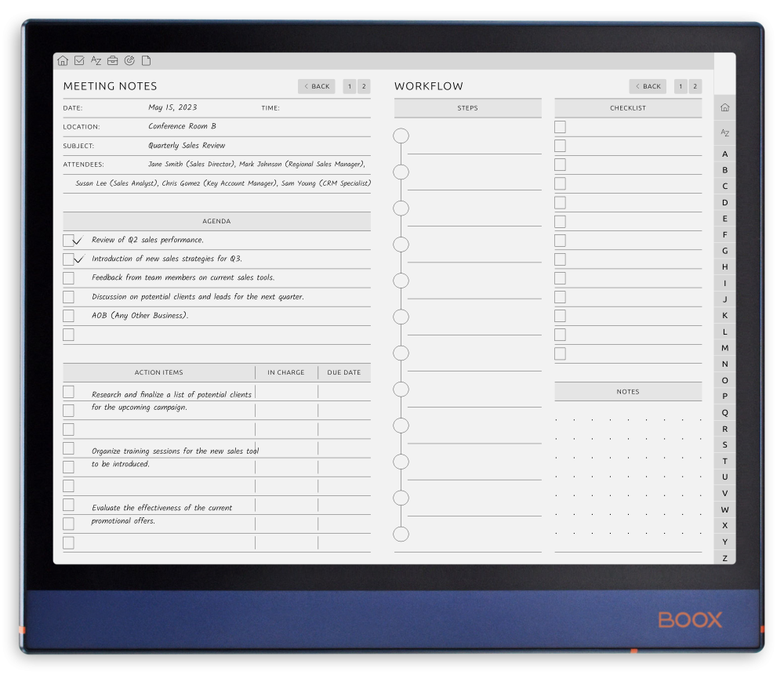
Task: Open the A-Z index icon in the top toolbar
Action: coord(96,60)
